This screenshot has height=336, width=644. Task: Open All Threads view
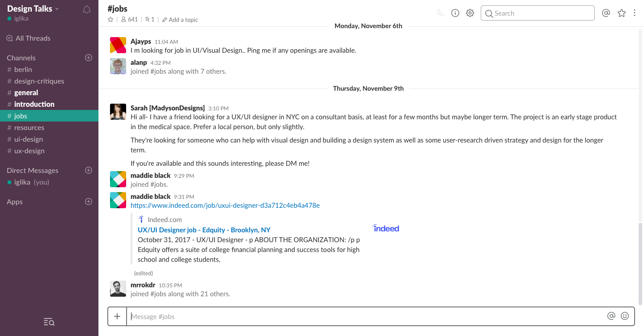[x=29, y=38]
